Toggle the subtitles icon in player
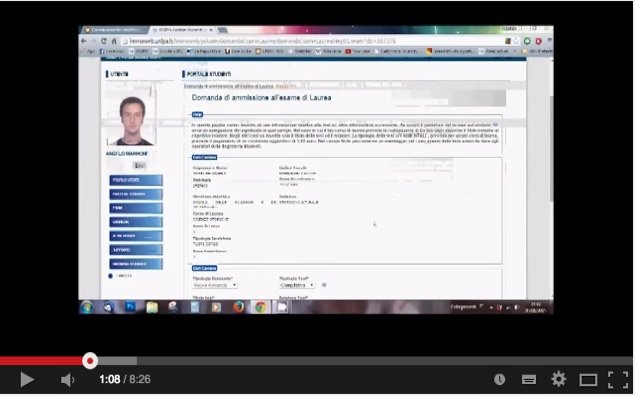The width and height of the screenshot is (635, 396). (528, 380)
